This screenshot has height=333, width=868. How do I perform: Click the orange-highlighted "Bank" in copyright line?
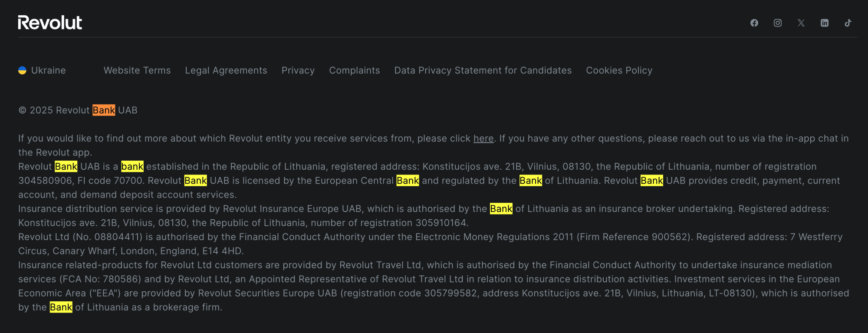point(104,110)
